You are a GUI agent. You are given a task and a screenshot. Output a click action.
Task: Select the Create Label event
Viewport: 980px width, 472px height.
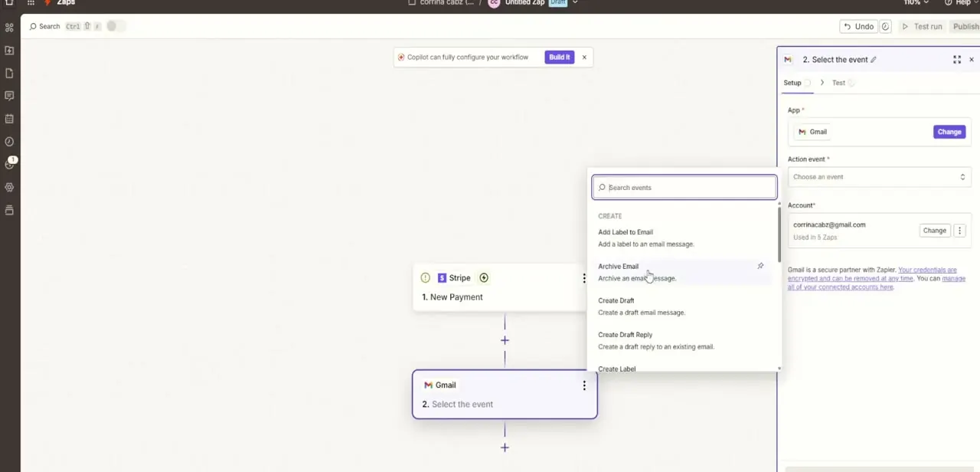tap(617, 369)
